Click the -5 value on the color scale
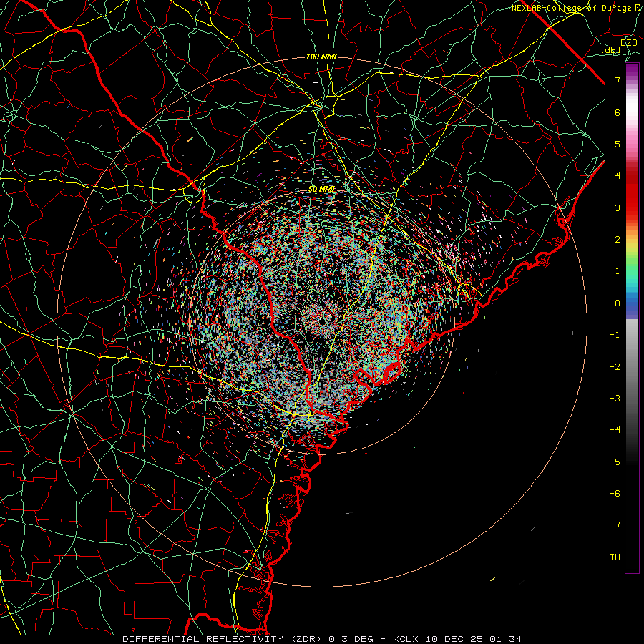 (x=615, y=462)
